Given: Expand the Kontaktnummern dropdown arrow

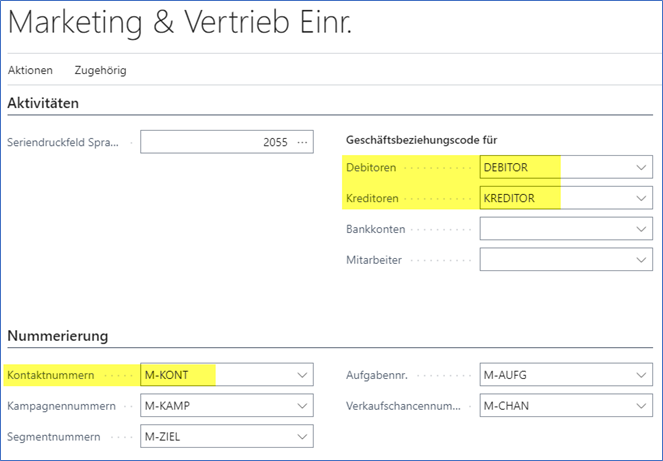Looking at the screenshot, I should [303, 376].
